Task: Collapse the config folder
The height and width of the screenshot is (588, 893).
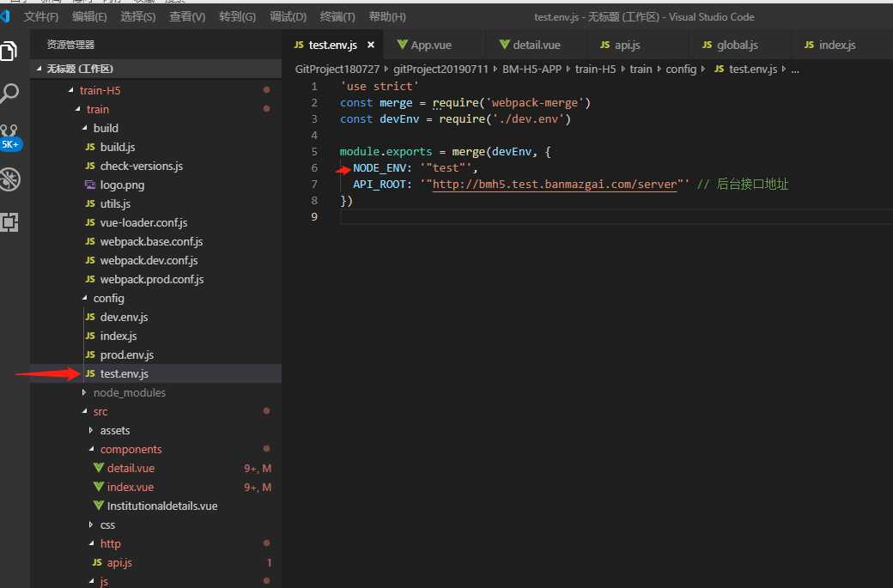Action: pyautogui.click(x=155, y=298)
